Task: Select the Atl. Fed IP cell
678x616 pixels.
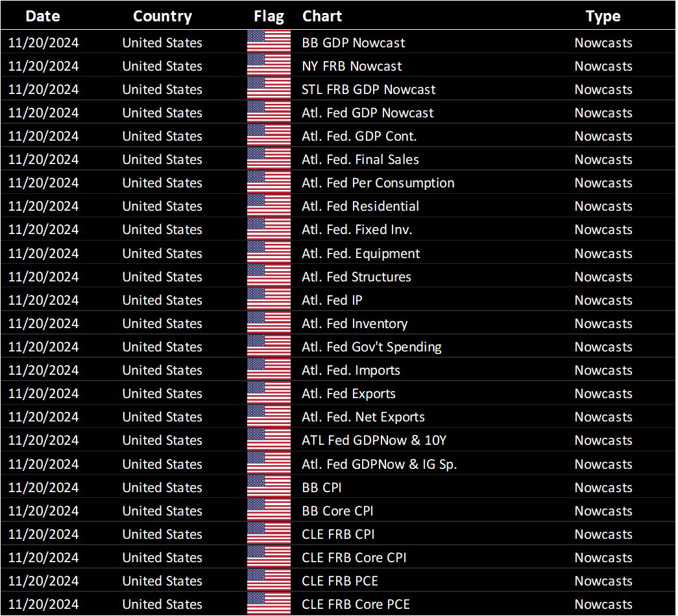Action: tap(332, 300)
